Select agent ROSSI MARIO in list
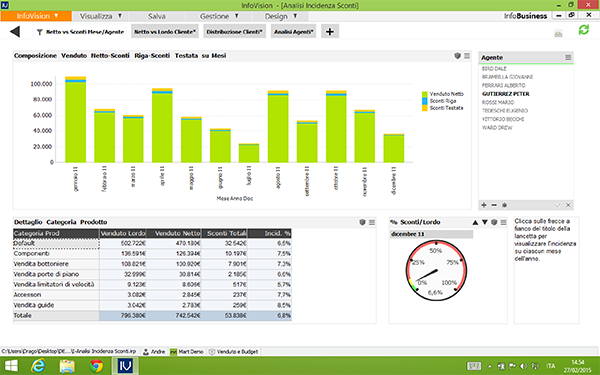The image size is (600, 375). pyautogui.click(x=498, y=102)
